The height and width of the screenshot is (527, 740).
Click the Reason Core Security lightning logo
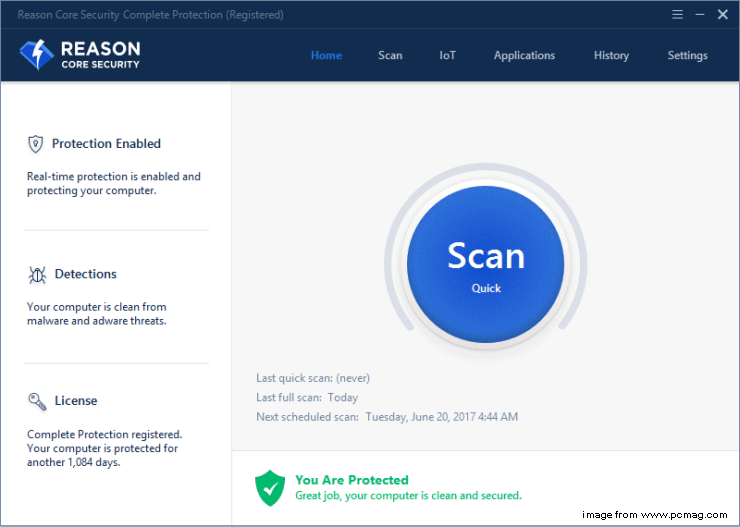coord(36,55)
